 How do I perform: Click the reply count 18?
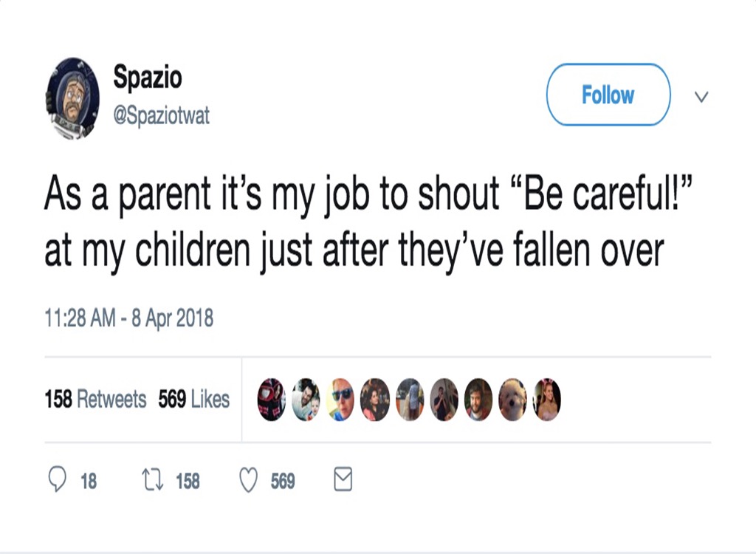point(89,482)
